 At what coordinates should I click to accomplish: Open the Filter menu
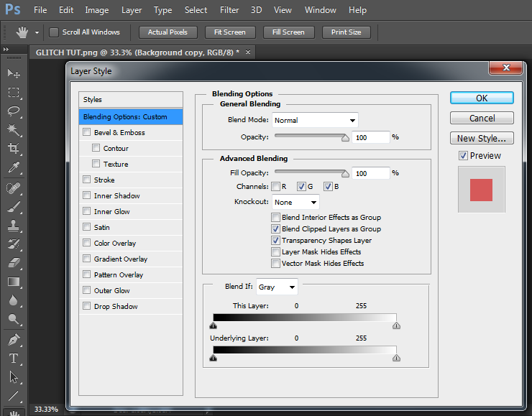pyautogui.click(x=229, y=10)
